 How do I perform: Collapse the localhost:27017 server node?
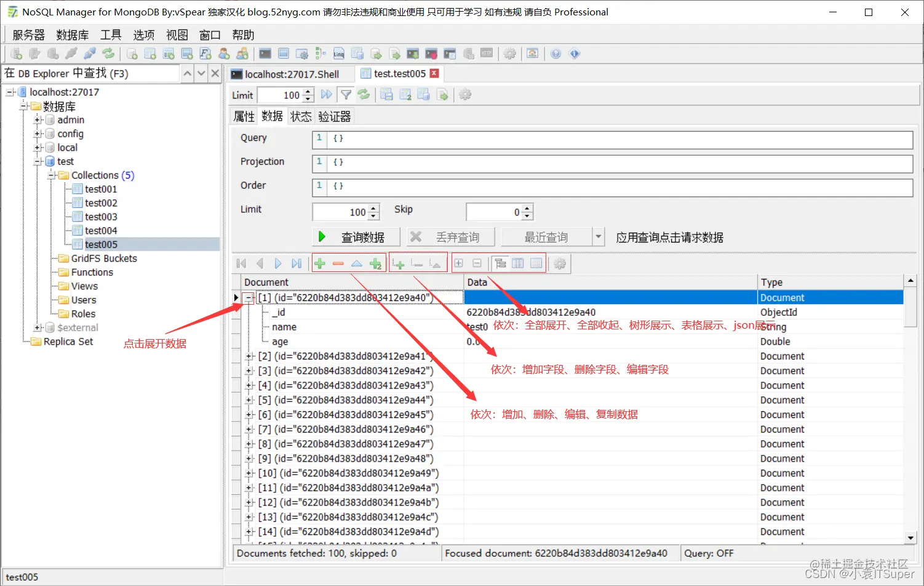coord(10,92)
